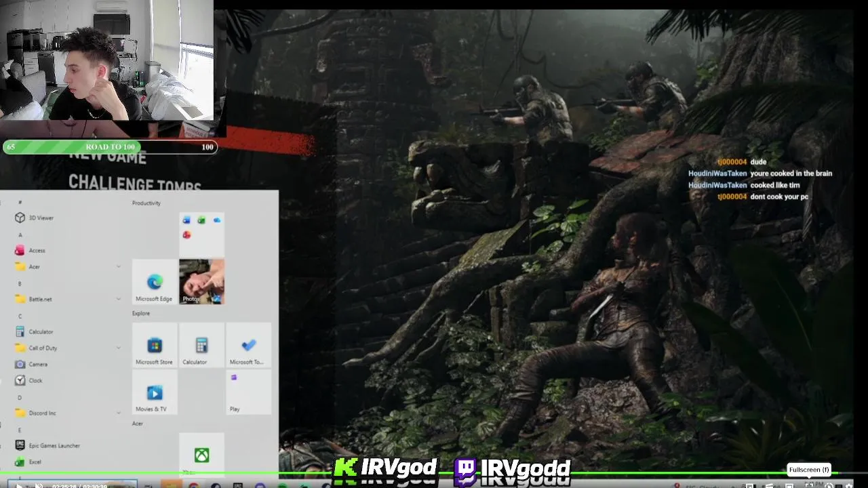Screen dimensions: 868x488
Task: Click the Acer tile group title
Action: 138,424
